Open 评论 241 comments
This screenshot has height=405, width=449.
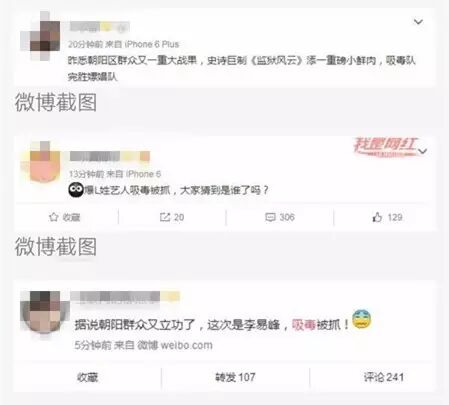tap(384, 377)
